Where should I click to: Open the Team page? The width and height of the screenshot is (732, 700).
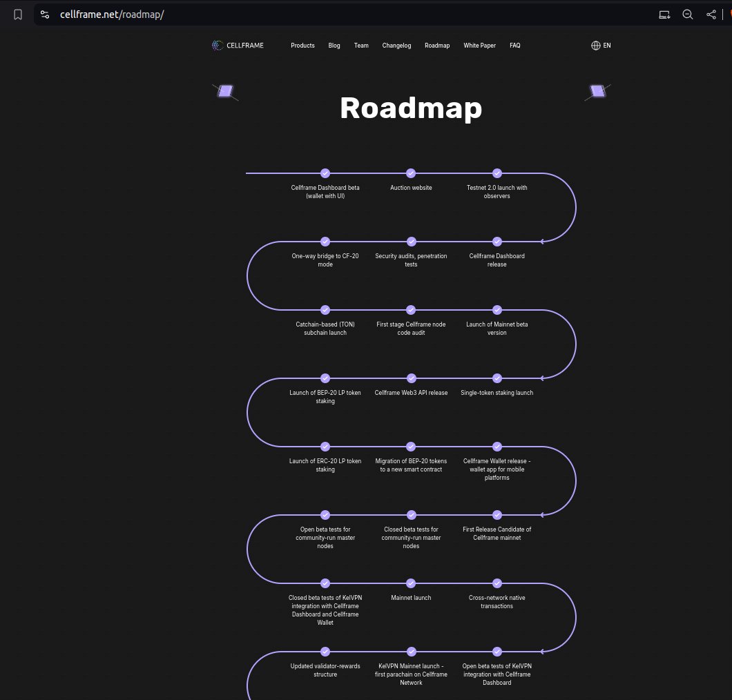tap(361, 46)
